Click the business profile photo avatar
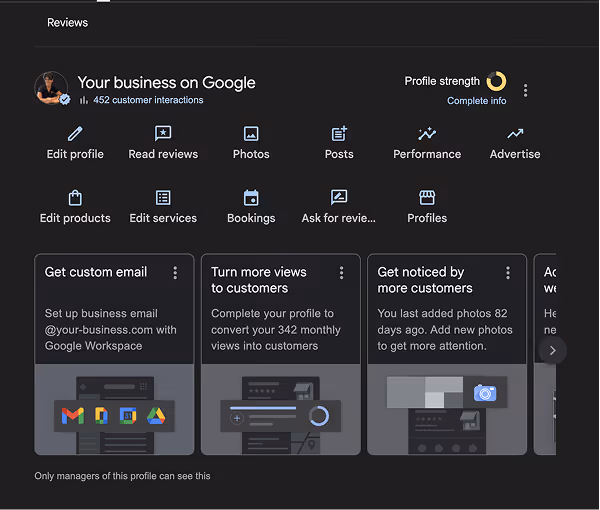The width and height of the screenshot is (600, 510). point(51,88)
